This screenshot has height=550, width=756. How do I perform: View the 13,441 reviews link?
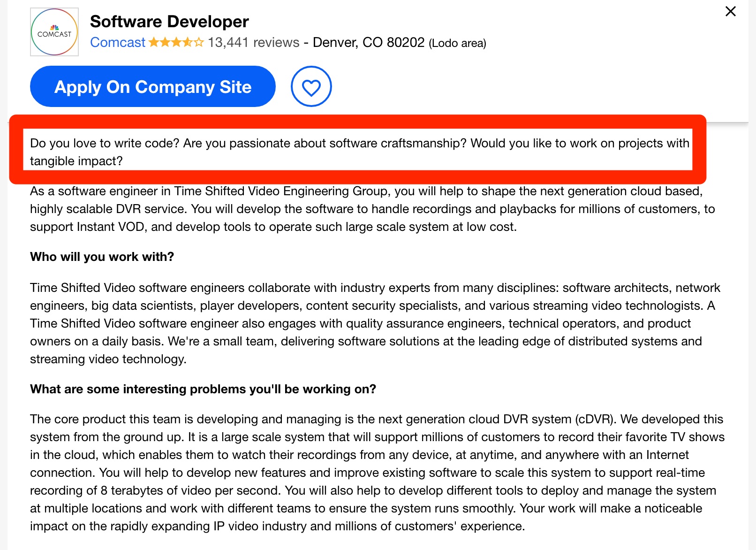[253, 43]
